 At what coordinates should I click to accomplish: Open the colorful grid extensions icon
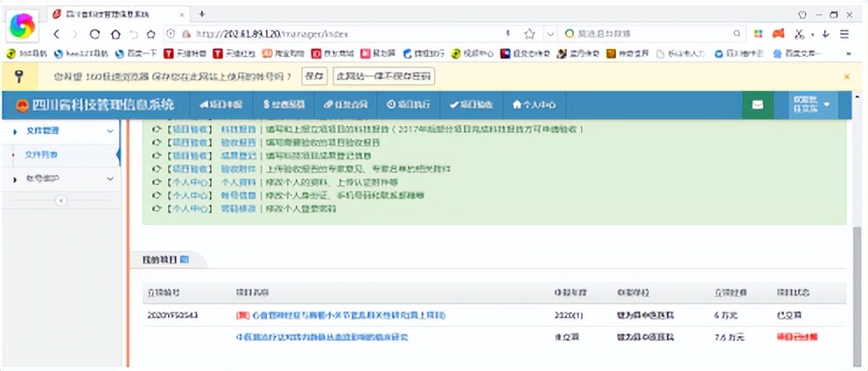tap(759, 34)
